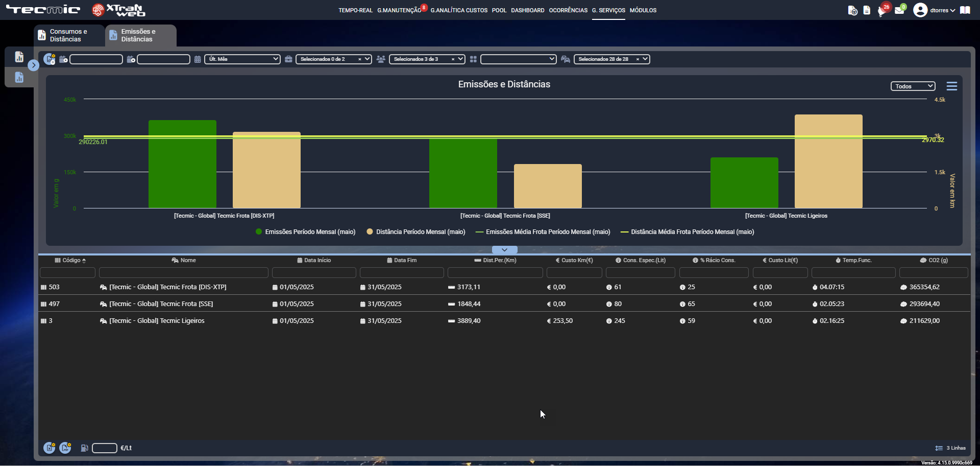Export table to PDF icon
The width and height of the screenshot is (980, 466).
click(x=65, y=448)
